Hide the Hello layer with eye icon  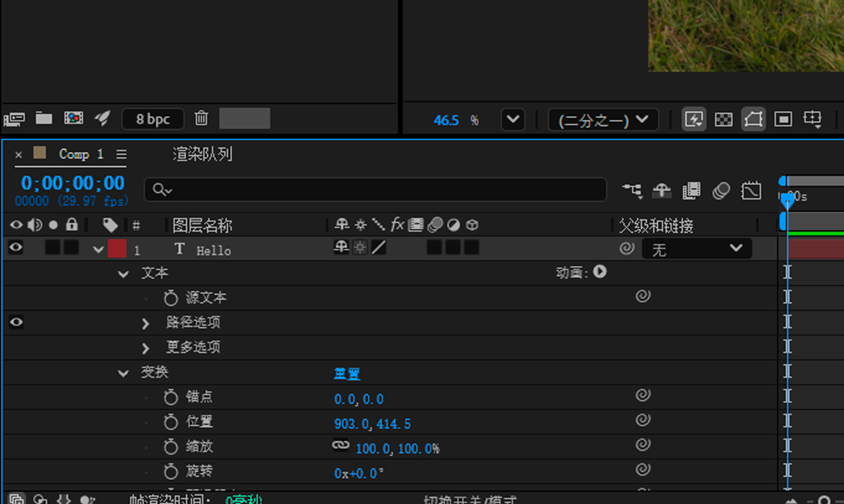click(16, 248)
